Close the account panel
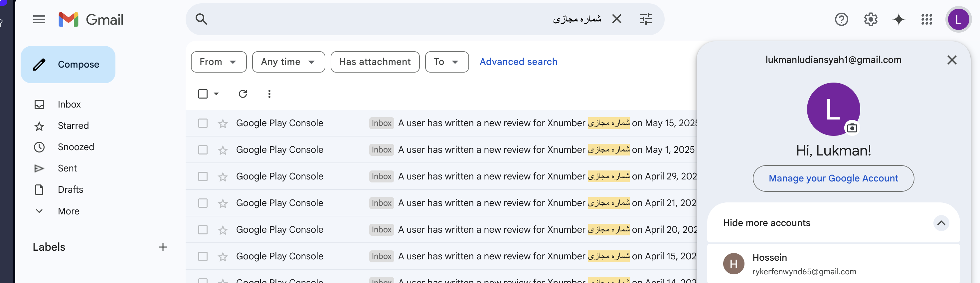This screenshot has height=283, width=980. point(952,60)
